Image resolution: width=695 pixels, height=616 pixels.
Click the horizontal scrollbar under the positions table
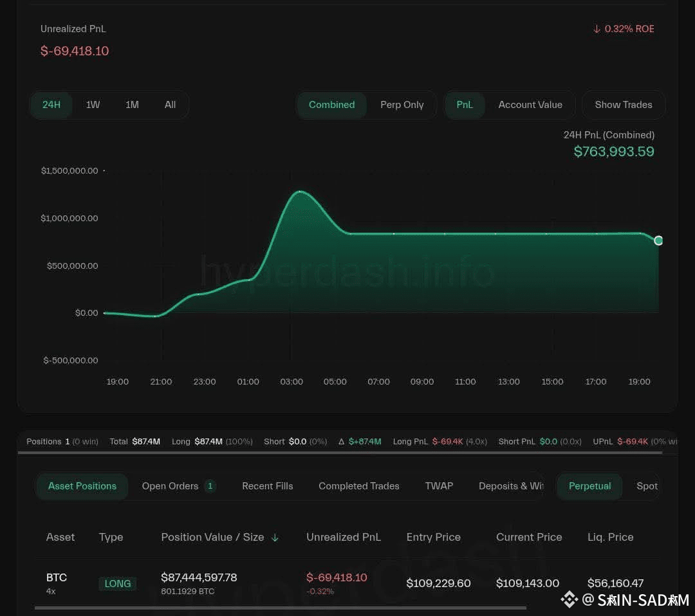click(280, 608)
